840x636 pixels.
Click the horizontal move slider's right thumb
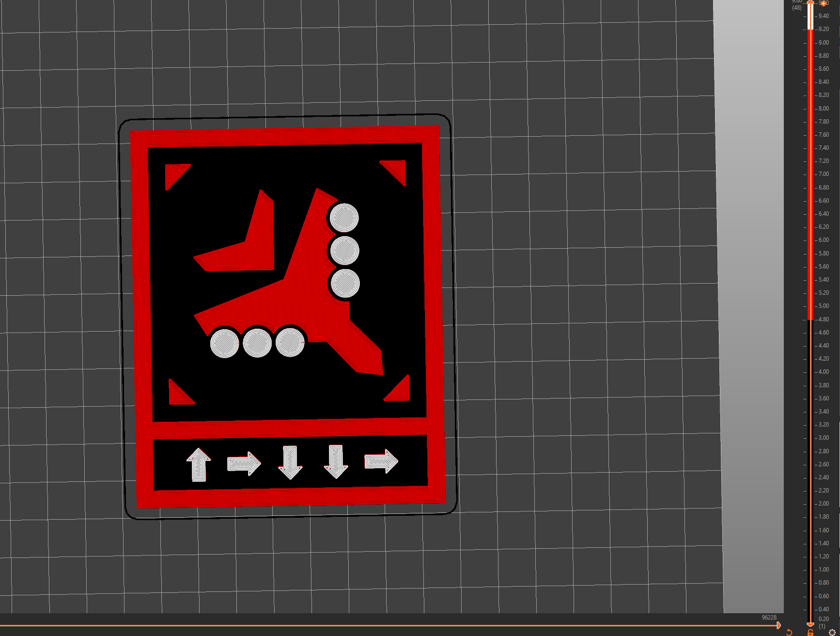(x=778, y=625)
